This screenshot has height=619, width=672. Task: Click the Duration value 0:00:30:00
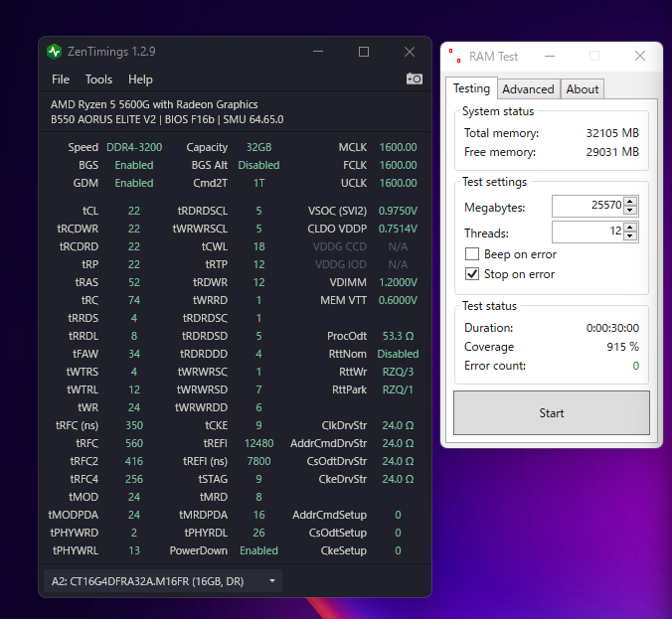612,328
